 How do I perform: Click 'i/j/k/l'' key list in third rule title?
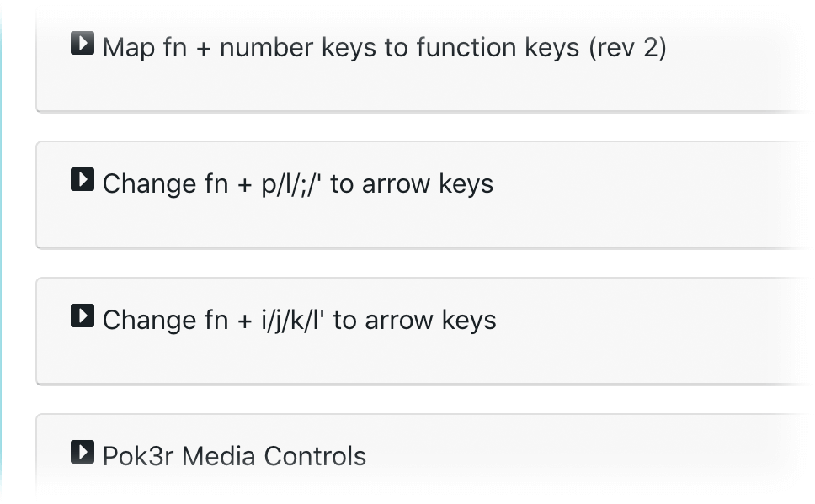click(x=293, y=321)
